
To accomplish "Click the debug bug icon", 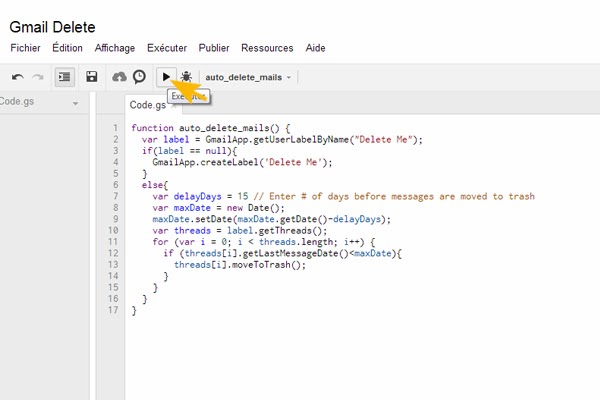I will [x=187, y=76].
